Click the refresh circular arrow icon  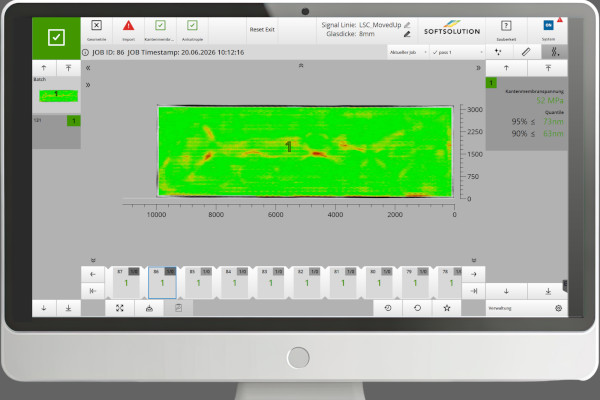[x=417, y=308]
